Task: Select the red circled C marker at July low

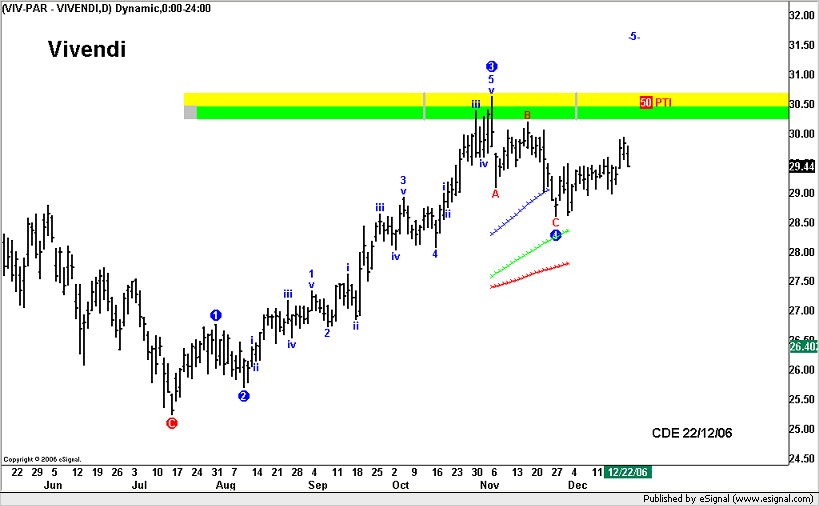Action: pyautogui.click(x=171, y=423)
